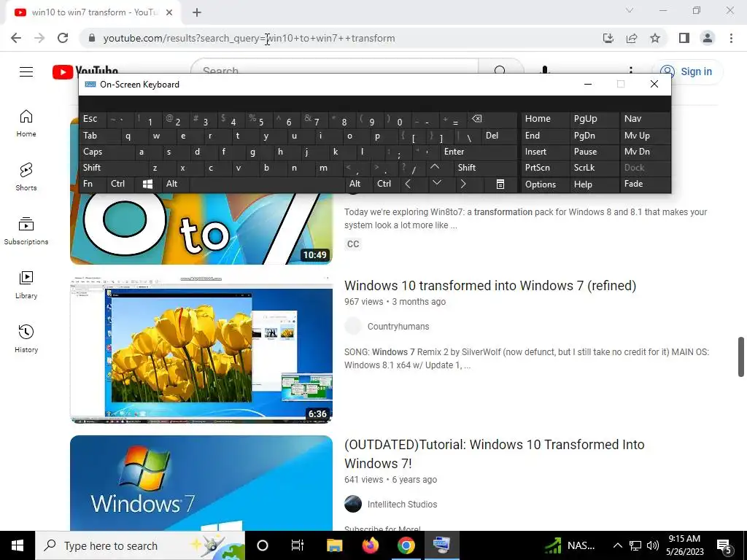The width and height of the screenshot is (747, 560).
Task: Go to Home in YouTube sidebar
Action: click(x=26, y=123)
